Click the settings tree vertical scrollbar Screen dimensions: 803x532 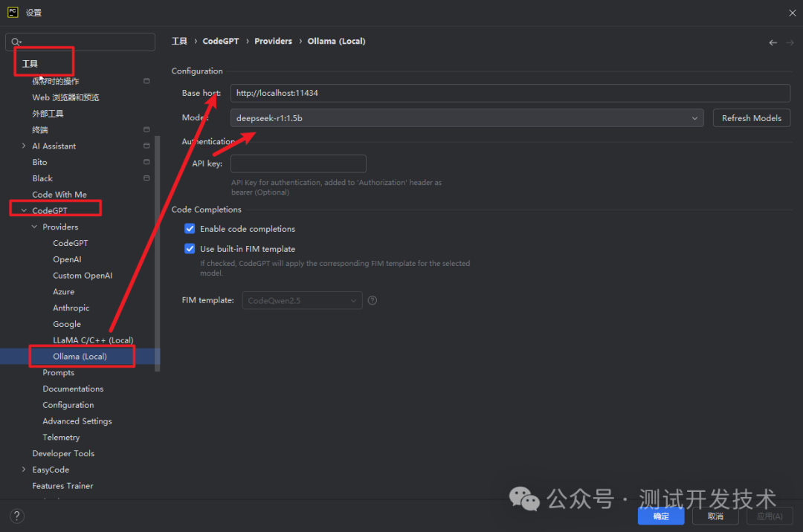pos(157,253)
